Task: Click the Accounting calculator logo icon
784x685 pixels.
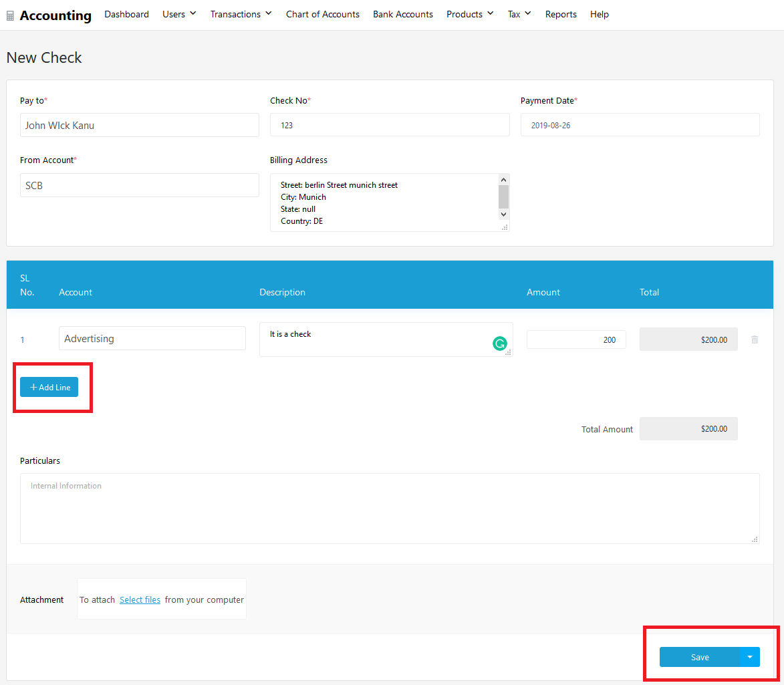Action: pos(10,15)
